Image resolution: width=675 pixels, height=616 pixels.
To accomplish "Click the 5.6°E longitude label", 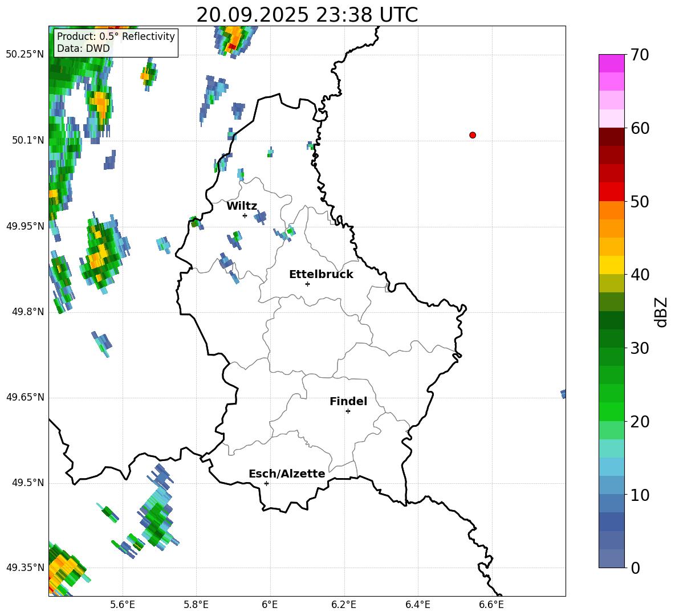I will [123, 605].
